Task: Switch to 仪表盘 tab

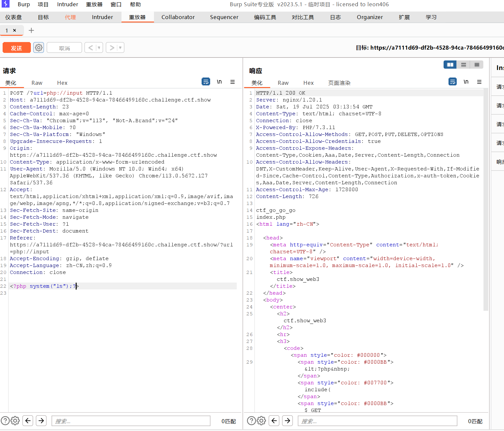Action: pyautogui.click(x=13, y=17)
